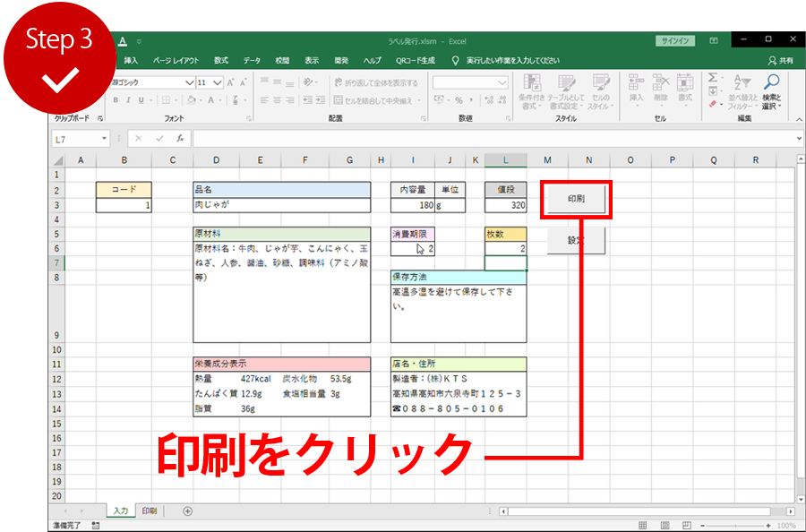Click the top vertical align icon
This screenshot has width=806, height=532.
click(x=264, y=82)
